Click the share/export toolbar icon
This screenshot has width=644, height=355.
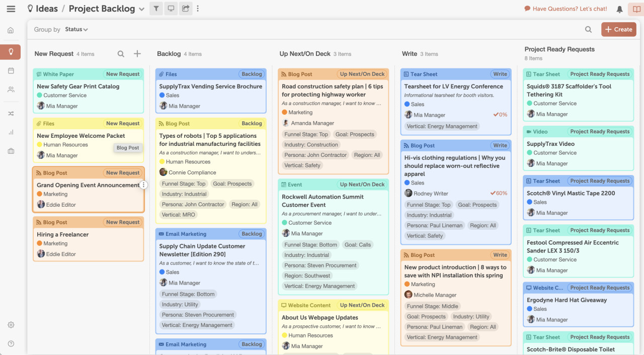coord(186,9)
